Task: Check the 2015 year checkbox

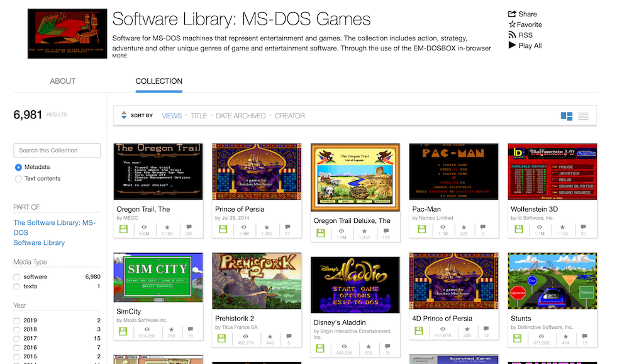Action: pos(16,357)
